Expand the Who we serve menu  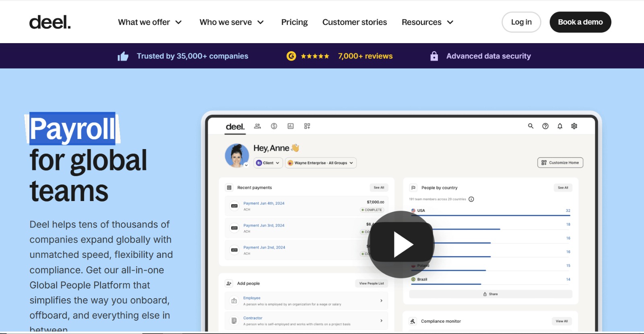pyautogui.click(x=232, y=22)
